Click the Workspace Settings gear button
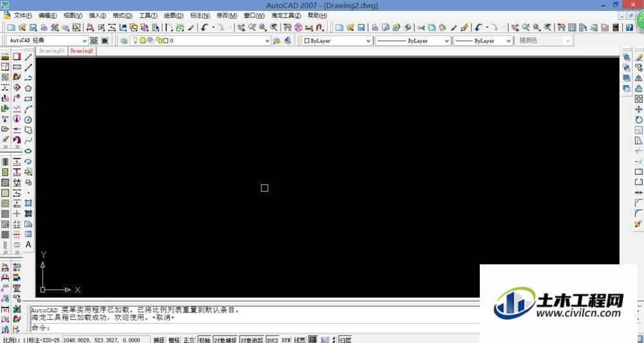The height and width of the screenshot is (343, 644). click(94, 41)
